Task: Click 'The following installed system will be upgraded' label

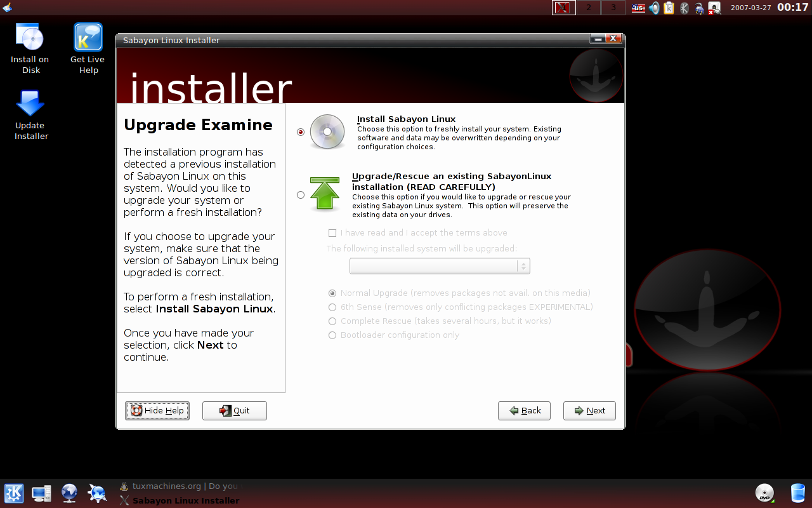Action: pos(422,248)
